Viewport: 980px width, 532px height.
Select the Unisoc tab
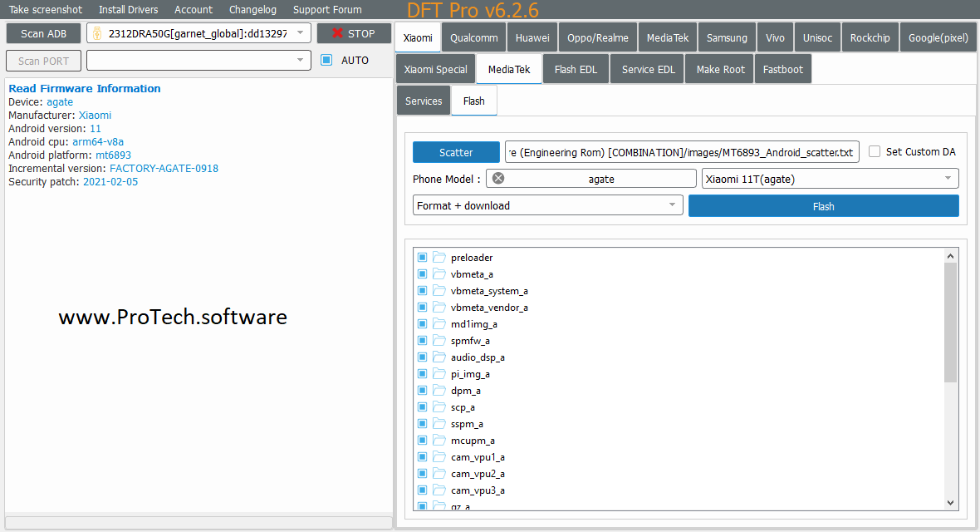817,37
